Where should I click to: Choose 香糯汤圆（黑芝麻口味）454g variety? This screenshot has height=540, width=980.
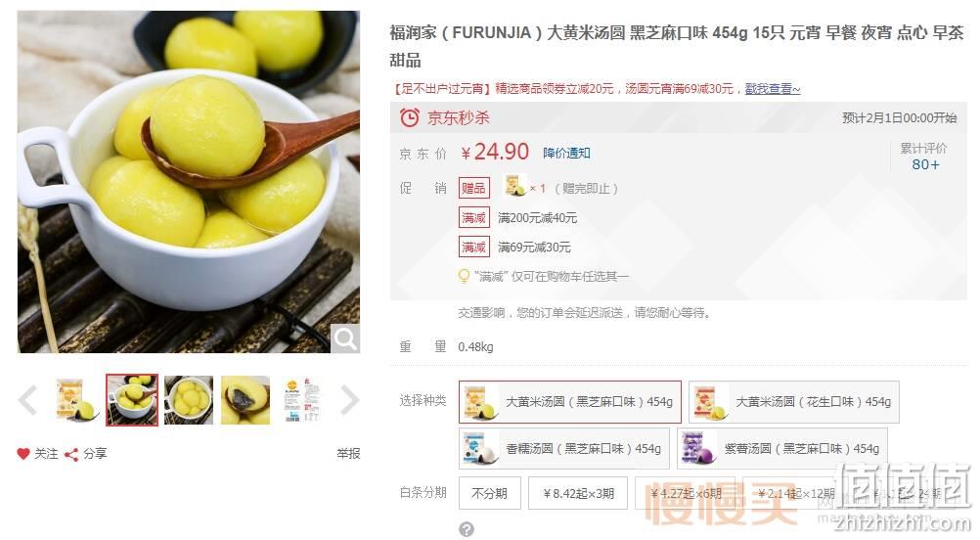[x=563, y=448]
